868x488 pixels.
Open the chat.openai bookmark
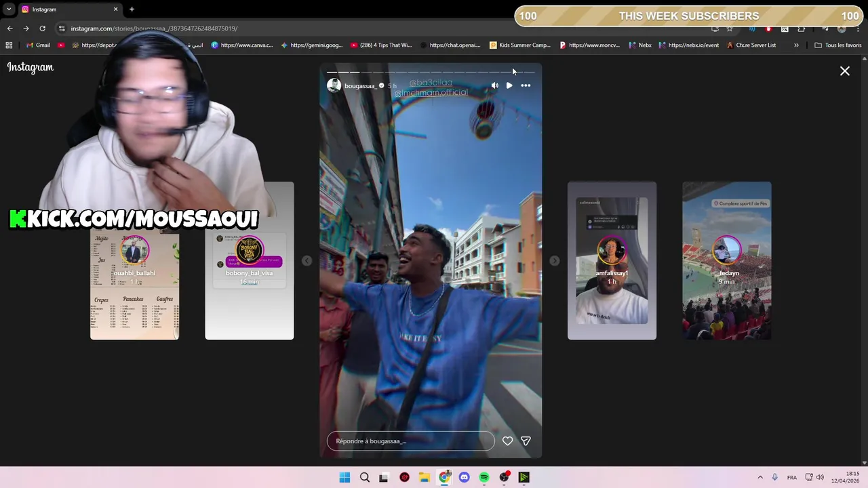point(451,45)
